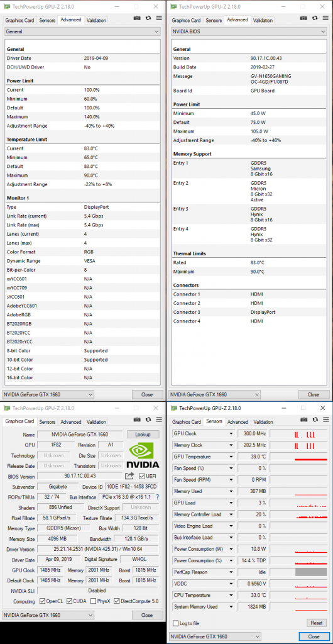Expand VDDC sensor dropdown arrow
The width and height of the screenshot is (333, 644).
coord(231,584)
